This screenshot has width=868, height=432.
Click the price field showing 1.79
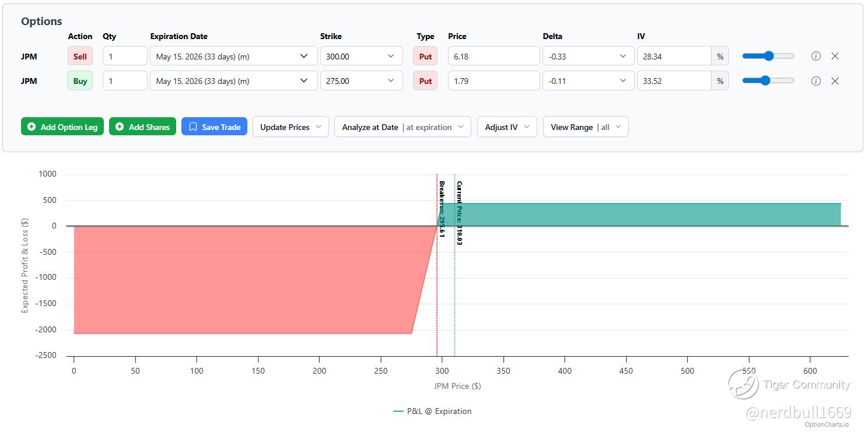tap(494, 81)
